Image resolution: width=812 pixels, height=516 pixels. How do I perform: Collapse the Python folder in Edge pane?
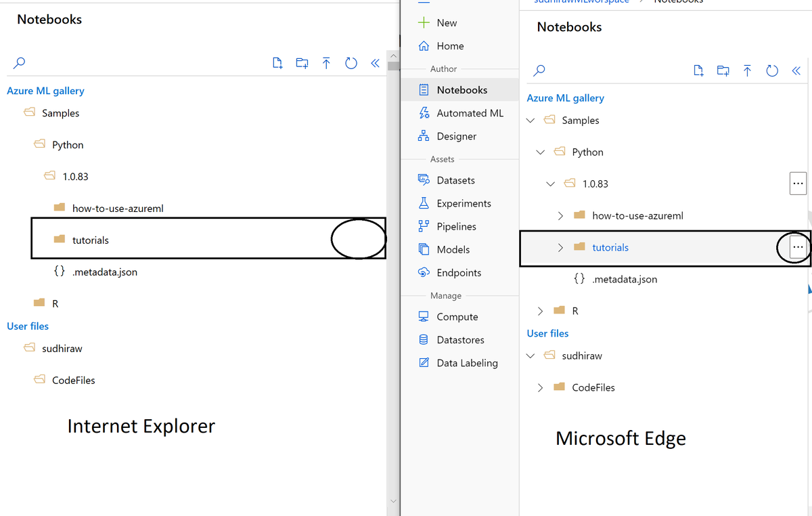click(540, 152)
